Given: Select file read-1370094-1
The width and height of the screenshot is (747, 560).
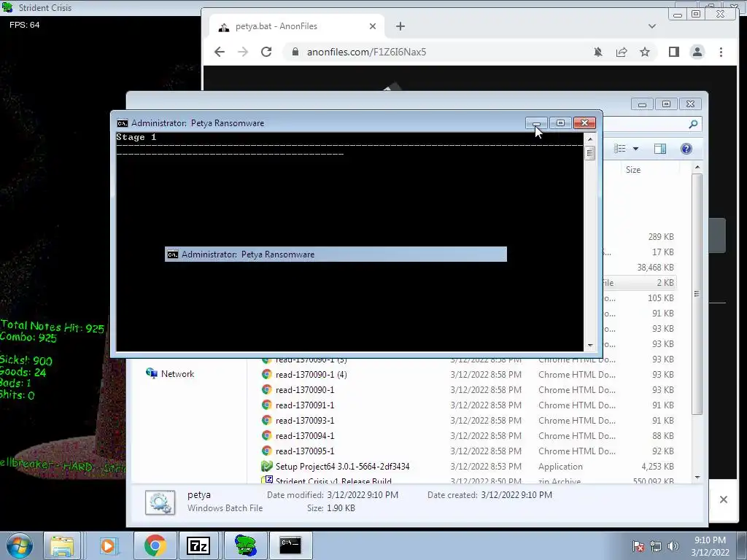Looking at the screenshot, I should coord(305,435).
